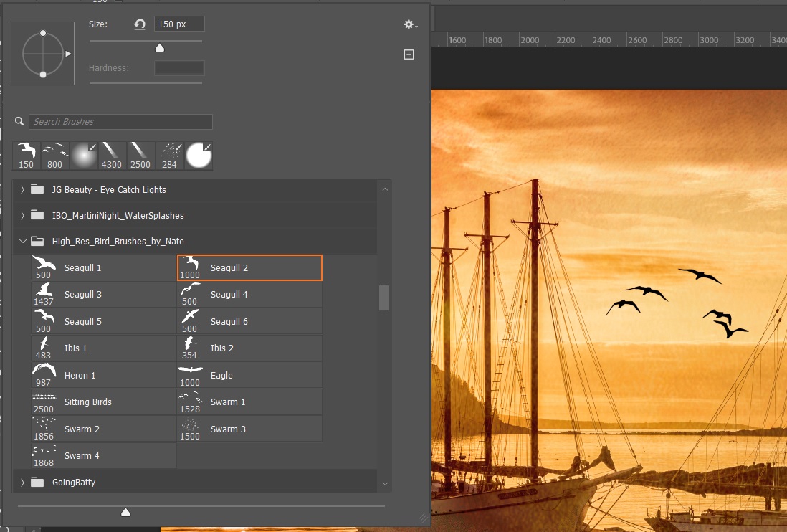Open the brush panel gear settings menu

click(x=410, y=24)
